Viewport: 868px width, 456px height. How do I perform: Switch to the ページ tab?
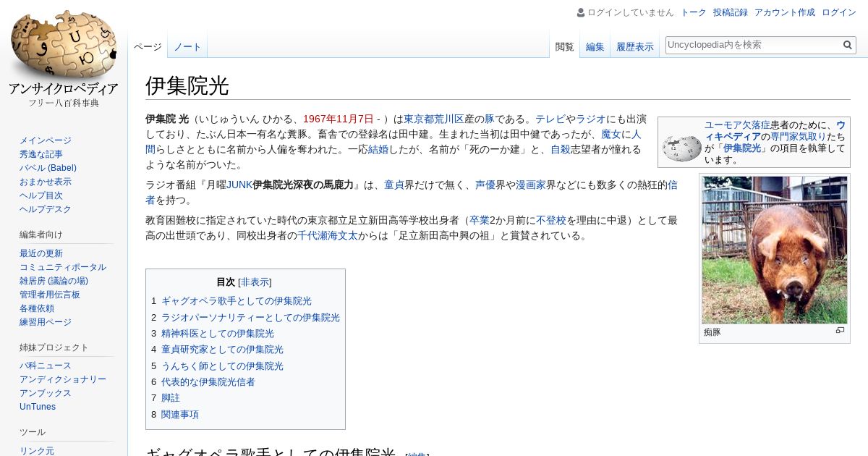(148, 47)
